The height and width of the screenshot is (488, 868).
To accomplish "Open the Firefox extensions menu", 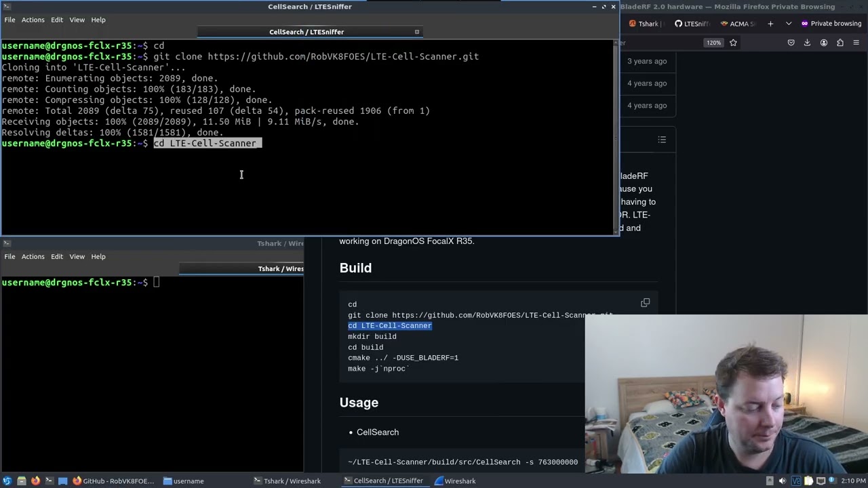I will coord(840,43).
